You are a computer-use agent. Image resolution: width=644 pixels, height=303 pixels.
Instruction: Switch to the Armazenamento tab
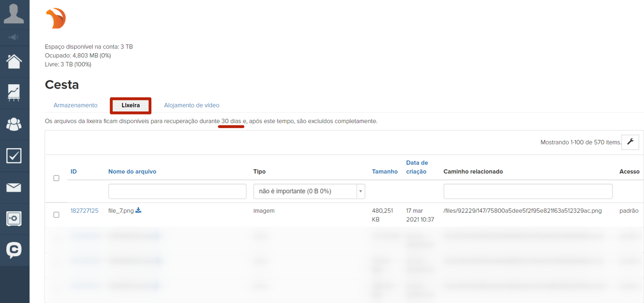[76, 105]
